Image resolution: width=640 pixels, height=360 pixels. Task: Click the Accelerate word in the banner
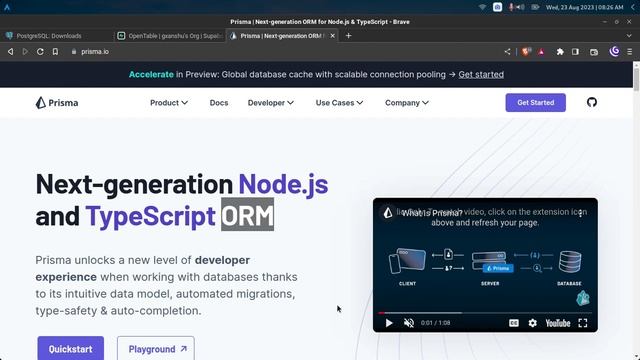pyautogui.click(x=151, y=75)
